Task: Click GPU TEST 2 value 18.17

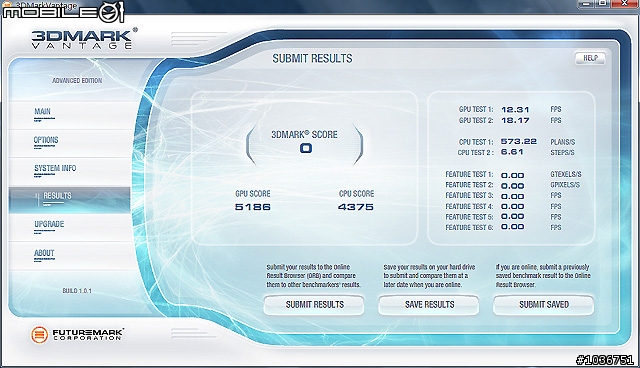Action: coord(515,120)
